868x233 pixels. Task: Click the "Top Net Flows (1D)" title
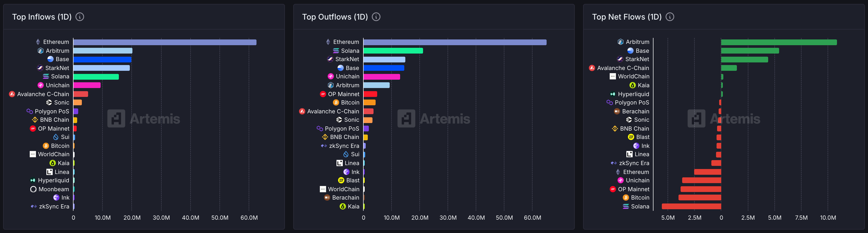[x=627, y=17]
